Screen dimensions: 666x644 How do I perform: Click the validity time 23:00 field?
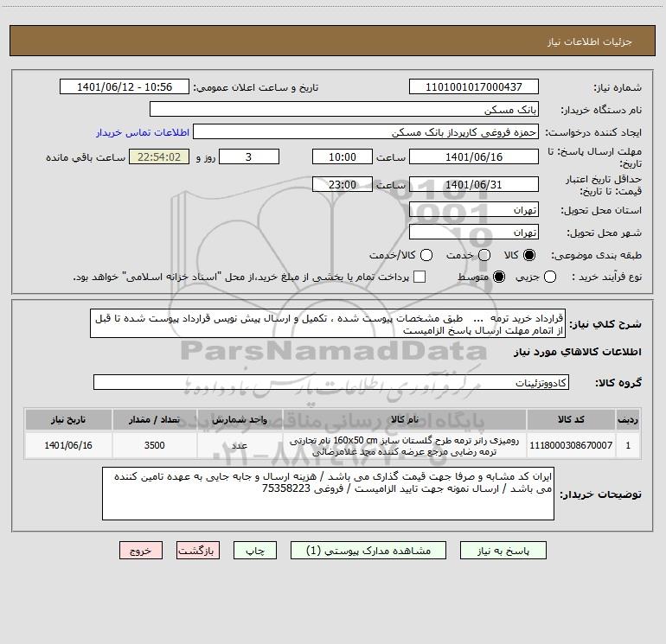pyautogui.click(x=343, y=184)
